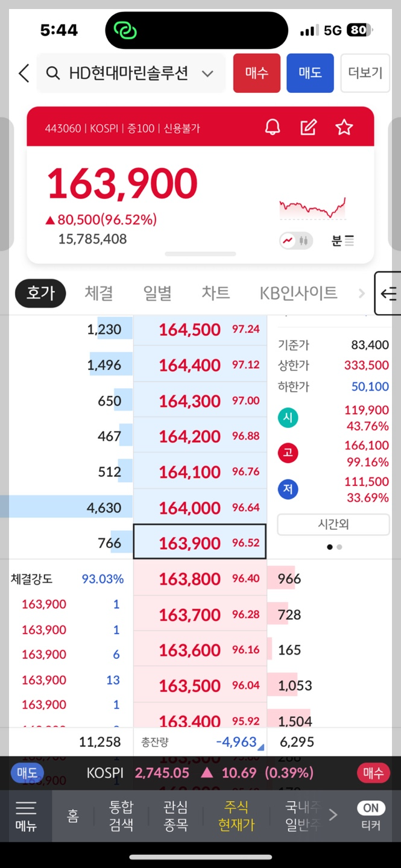Reveal more tabs with the chevron beside KB인사이트

click(x=361, y=294)
